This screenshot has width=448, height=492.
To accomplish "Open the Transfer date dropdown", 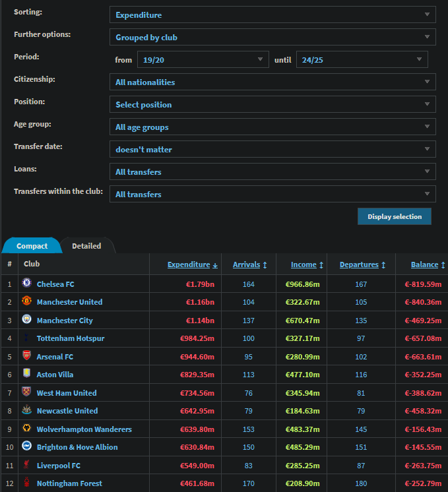I will (272, 149).
